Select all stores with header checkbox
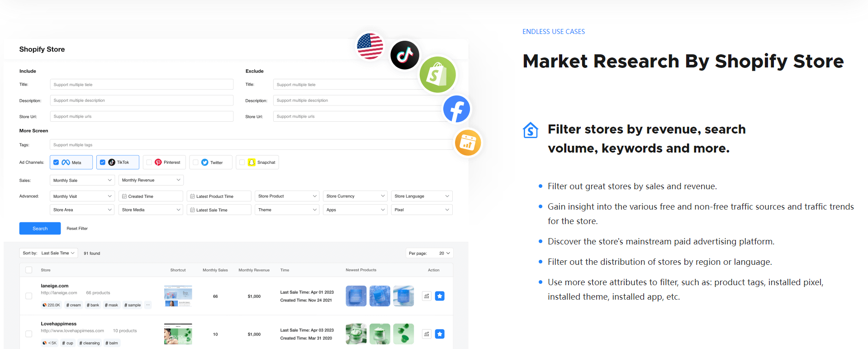Viewport: 868px width, 349px height. (29, 270)
